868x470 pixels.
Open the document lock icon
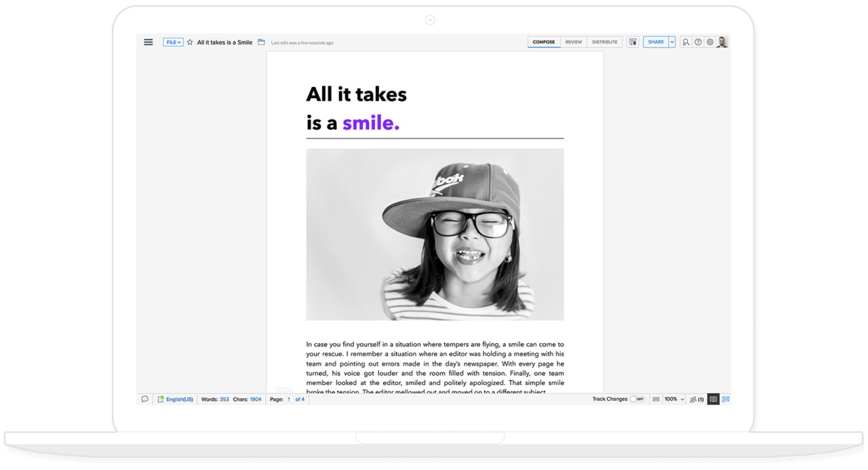tap(633, 42)
